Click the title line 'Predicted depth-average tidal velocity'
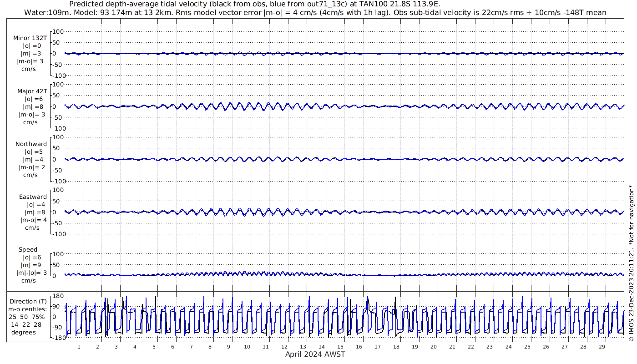This screenshot has width=637, height=364. 254,4
